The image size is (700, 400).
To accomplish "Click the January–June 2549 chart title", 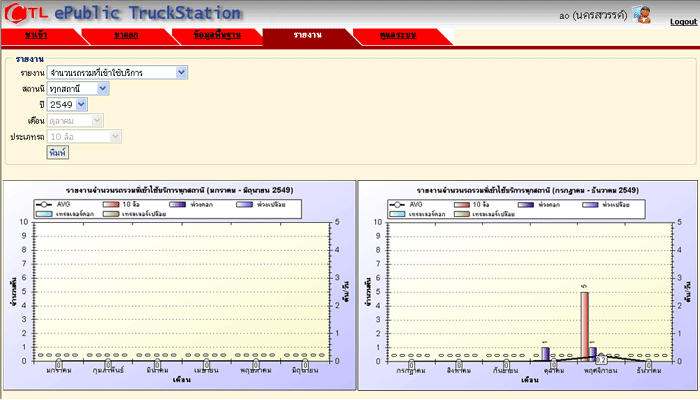I will [x=180, y=190].
